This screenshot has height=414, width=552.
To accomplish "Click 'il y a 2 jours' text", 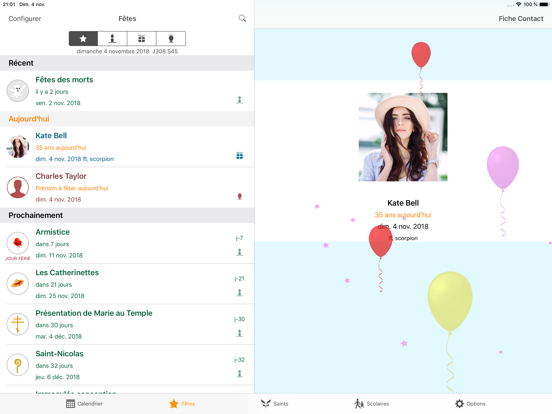I will 52,92.
